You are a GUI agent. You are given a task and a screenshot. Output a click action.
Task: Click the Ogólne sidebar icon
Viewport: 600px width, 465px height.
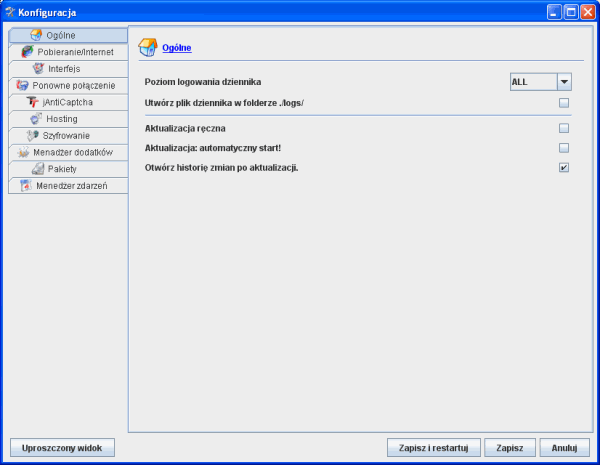pyautogui.click(x=37, y=36)
